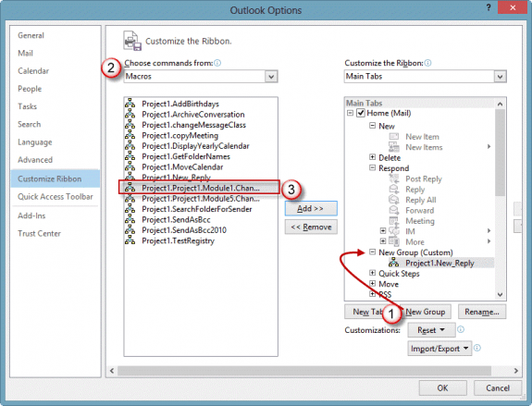The image size is (532, 406).
Task: Click the New Group button
Action: point(425,312)
